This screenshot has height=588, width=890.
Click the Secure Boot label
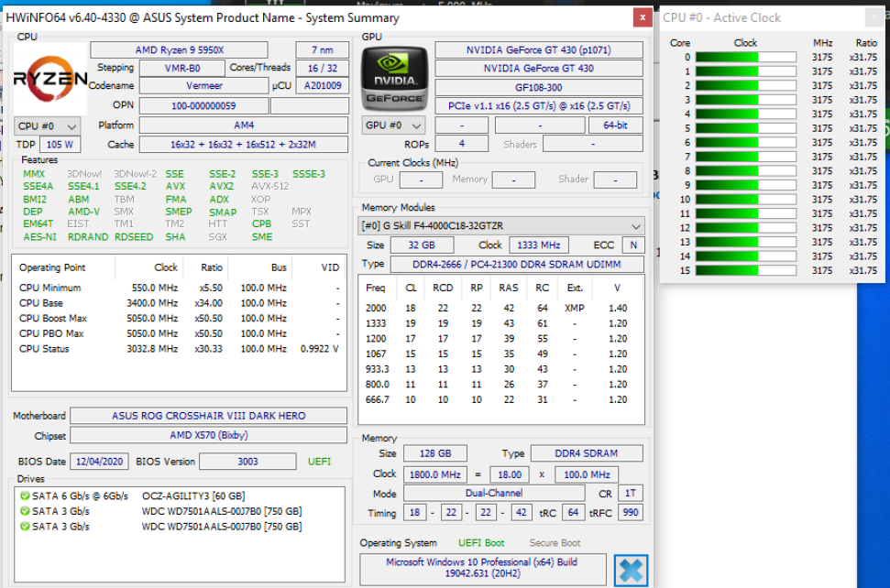[x=555, y=542]
